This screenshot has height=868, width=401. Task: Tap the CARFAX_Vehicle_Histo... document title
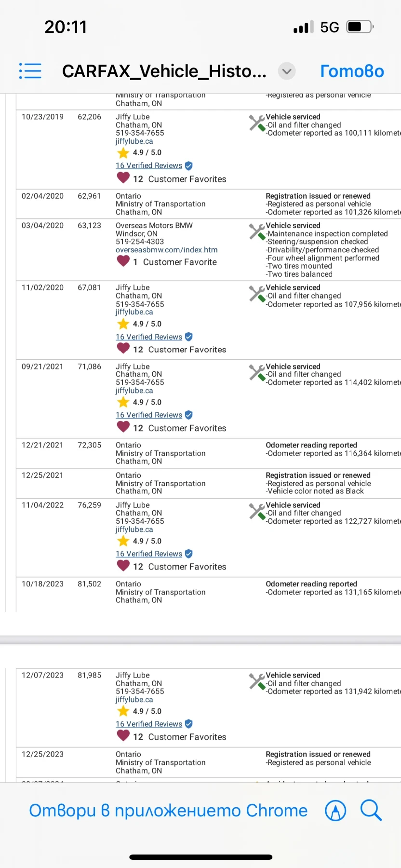164,71
